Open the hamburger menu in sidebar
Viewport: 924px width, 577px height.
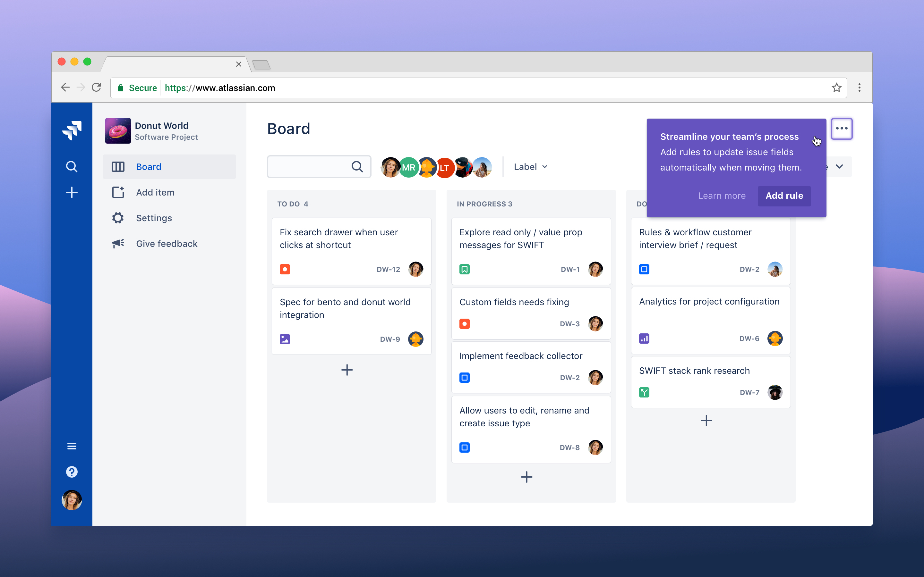(x=72, y=446)
